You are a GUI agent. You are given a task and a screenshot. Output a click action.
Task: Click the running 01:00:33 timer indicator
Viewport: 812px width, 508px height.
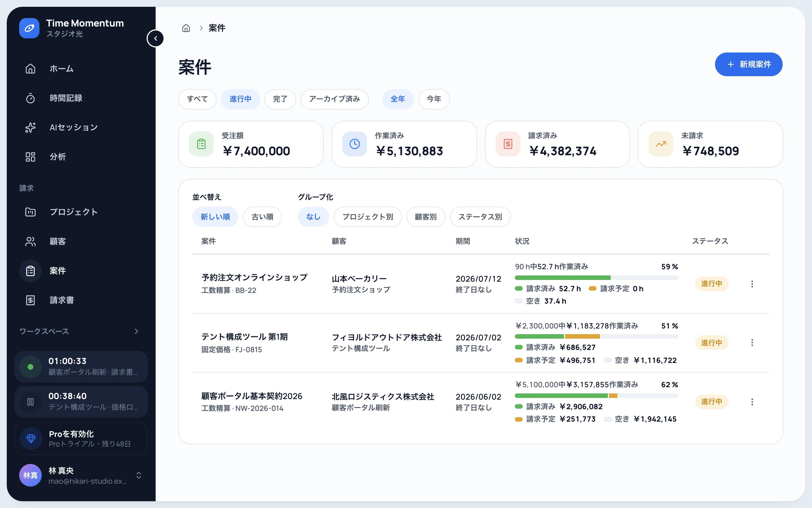[x=30, y=367]
